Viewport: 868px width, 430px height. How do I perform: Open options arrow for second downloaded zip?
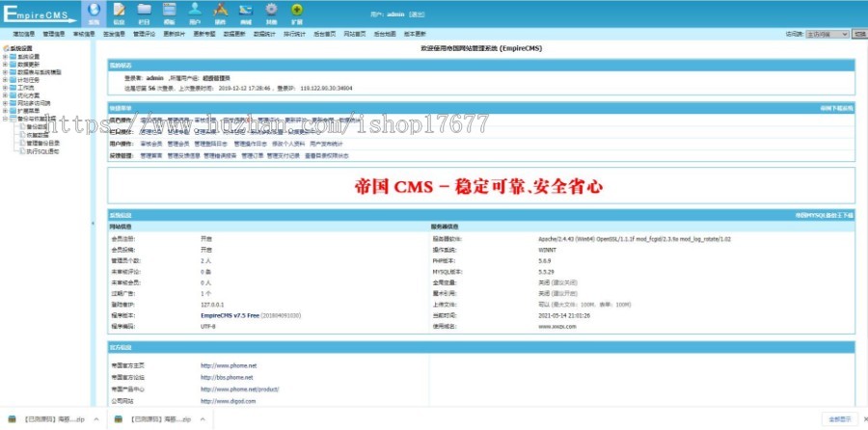(x=203, y=419)
